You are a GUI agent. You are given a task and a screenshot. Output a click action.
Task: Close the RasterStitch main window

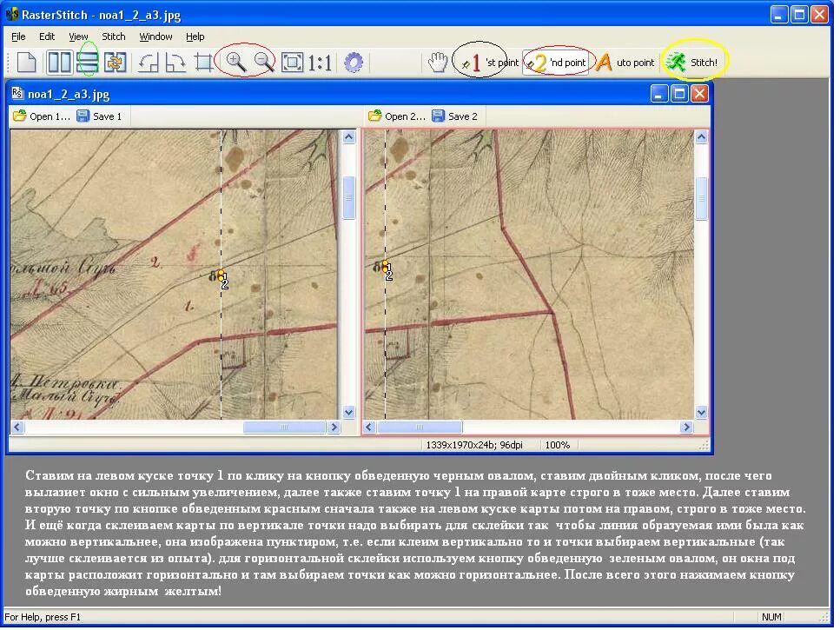pyautogui.click(x=820, y=14)
